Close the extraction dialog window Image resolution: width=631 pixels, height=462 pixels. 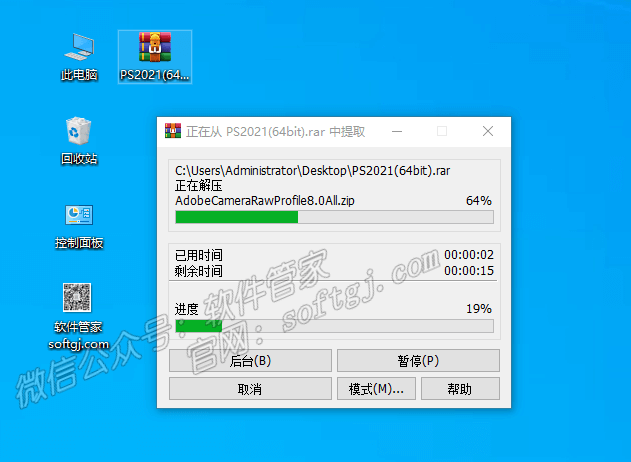pyautogui.click(x=488, y=131)
